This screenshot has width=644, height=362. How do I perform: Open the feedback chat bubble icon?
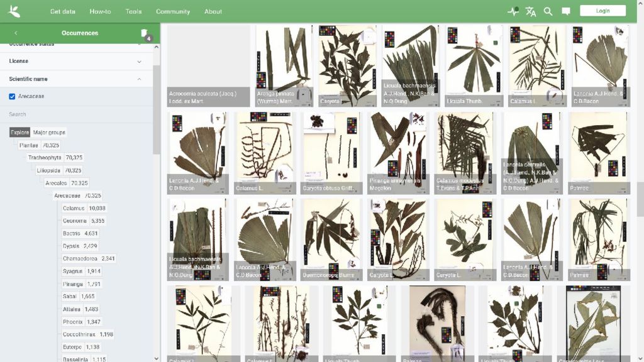(x=566, y=11)
